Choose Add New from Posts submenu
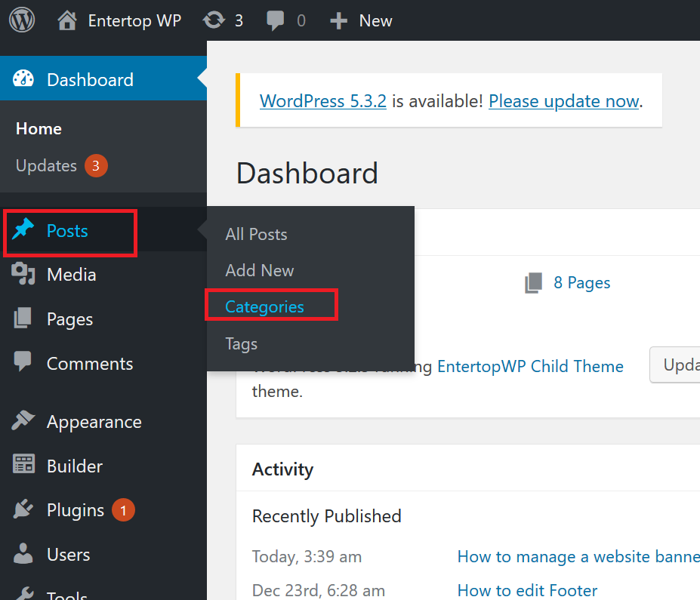Viewport: 700px width, 600px height. 259,270
